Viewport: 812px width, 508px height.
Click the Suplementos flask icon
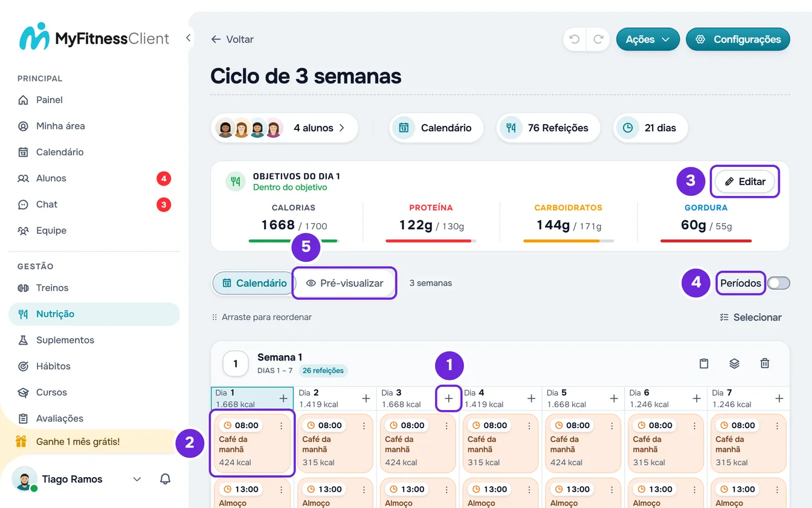pyautogui.click(x=23, y=340)
